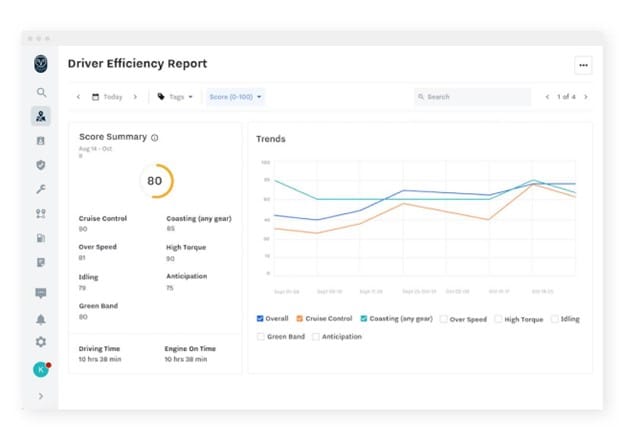Uncheck the Overall trend checkbox
Image resolution: width=624 pixels, height=440 pixels.
pos(261,319)
